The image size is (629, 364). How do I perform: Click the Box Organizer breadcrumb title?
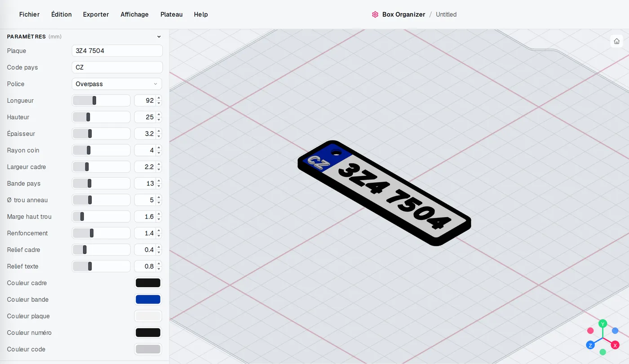click(x=403, y=14)
